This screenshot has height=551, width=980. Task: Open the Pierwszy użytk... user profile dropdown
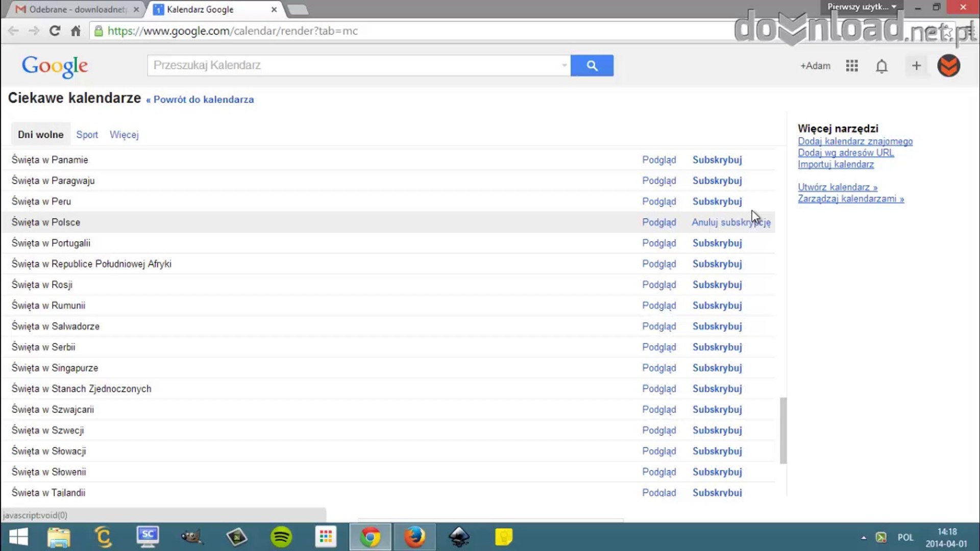[861, 7]
